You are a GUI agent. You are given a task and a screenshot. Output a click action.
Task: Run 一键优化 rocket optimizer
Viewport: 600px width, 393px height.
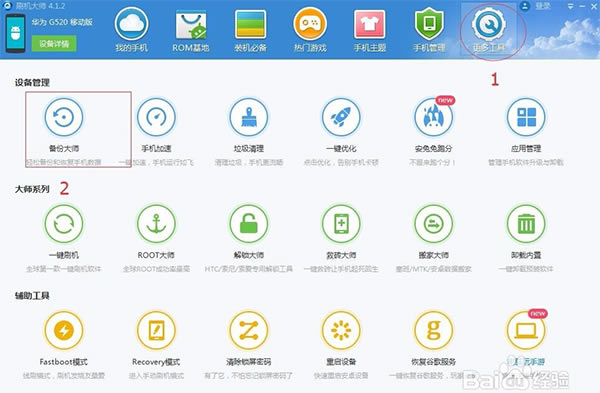coord(341,117)
